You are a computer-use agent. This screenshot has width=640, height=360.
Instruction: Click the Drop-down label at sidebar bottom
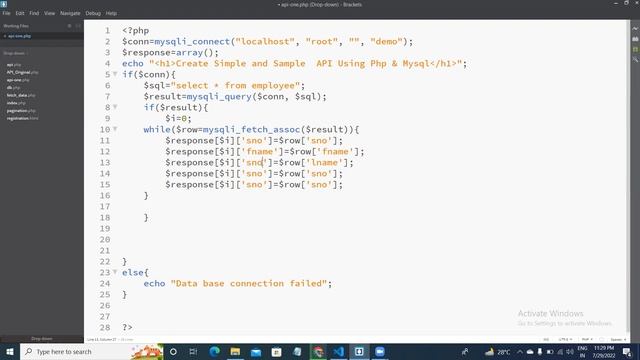point(42,339)
